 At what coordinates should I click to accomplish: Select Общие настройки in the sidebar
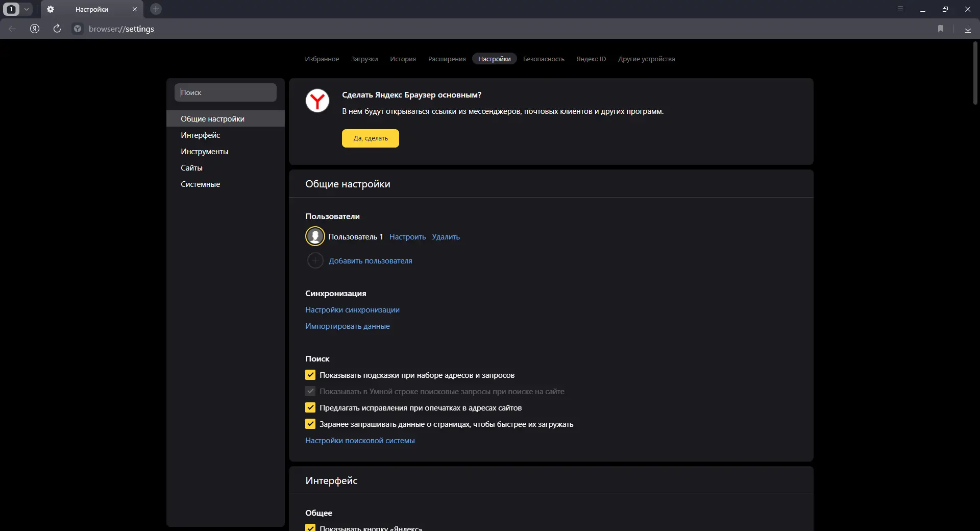pos(226,118)
